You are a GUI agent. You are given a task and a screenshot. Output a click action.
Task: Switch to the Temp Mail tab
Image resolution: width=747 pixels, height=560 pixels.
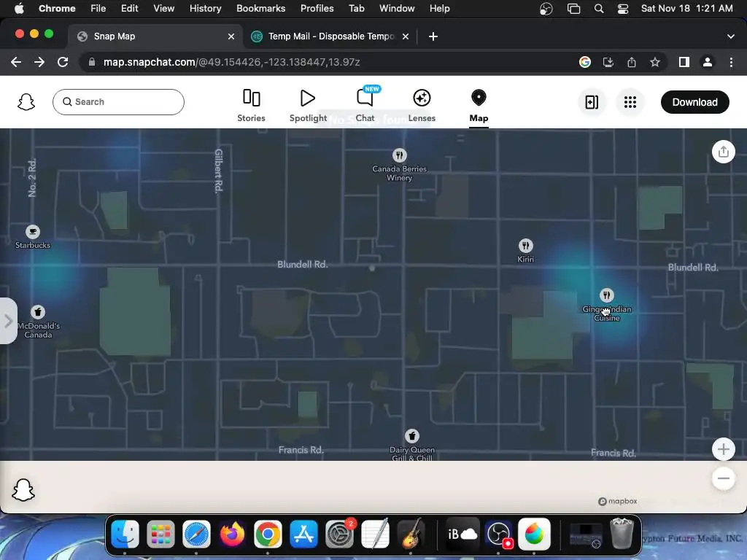pos(330,36)
